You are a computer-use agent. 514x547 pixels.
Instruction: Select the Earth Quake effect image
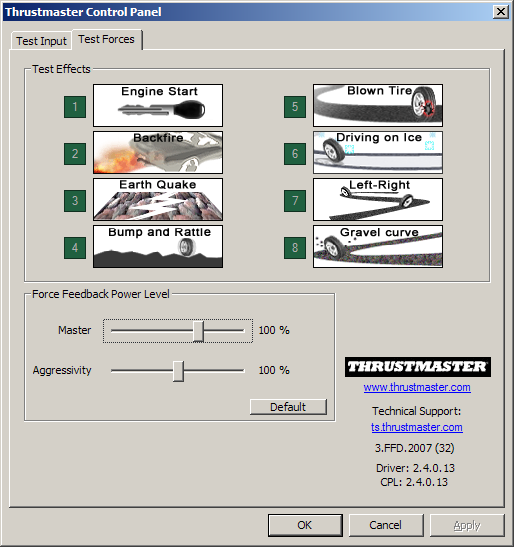[158, 200]
